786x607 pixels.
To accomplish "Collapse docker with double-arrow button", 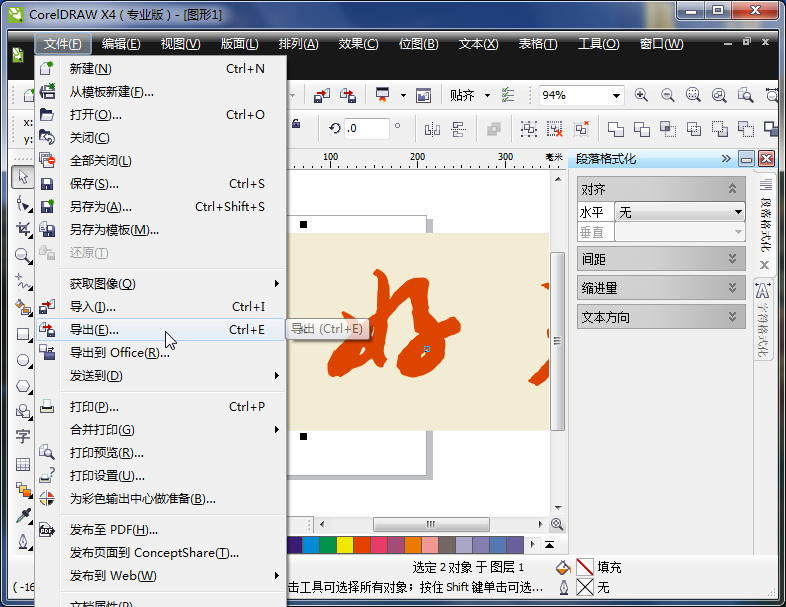I will pyautogui.click(x=726, y=159).
